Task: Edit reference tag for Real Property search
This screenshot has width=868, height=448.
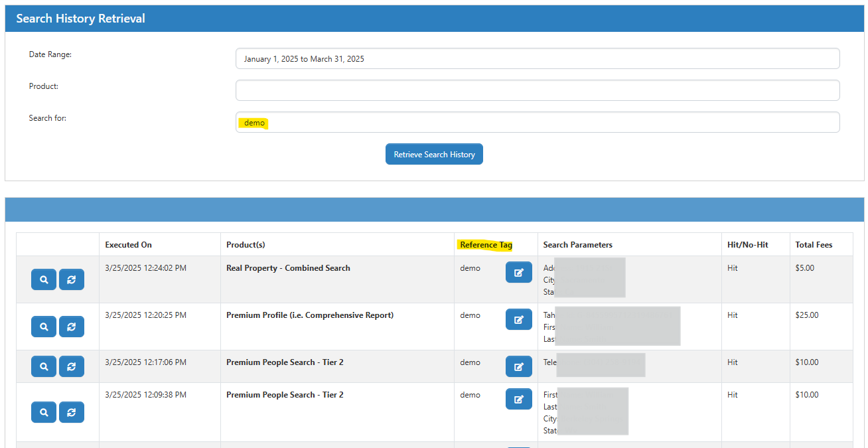Action: click(x=518, y=272)
